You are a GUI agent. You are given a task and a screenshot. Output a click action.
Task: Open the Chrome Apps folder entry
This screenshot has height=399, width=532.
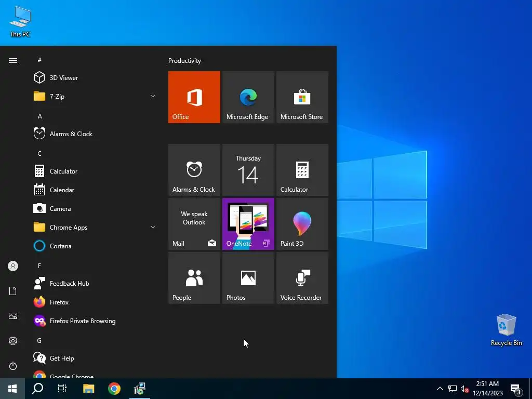pos(95,228)
